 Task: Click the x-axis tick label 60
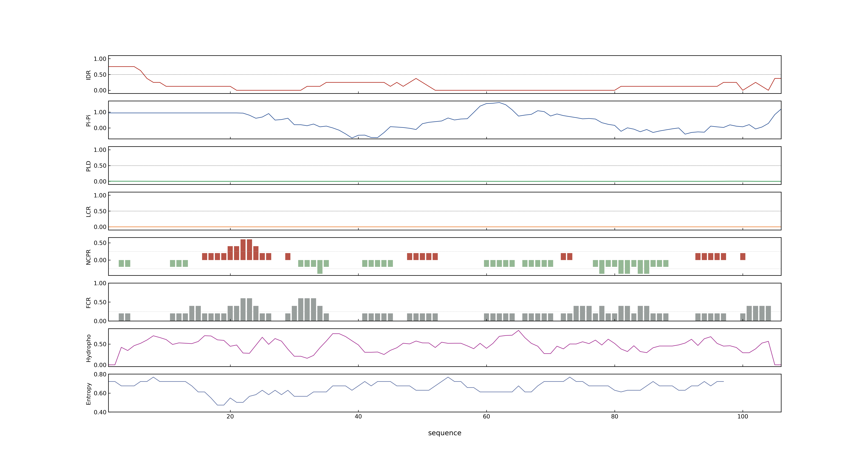click(486, 416)
